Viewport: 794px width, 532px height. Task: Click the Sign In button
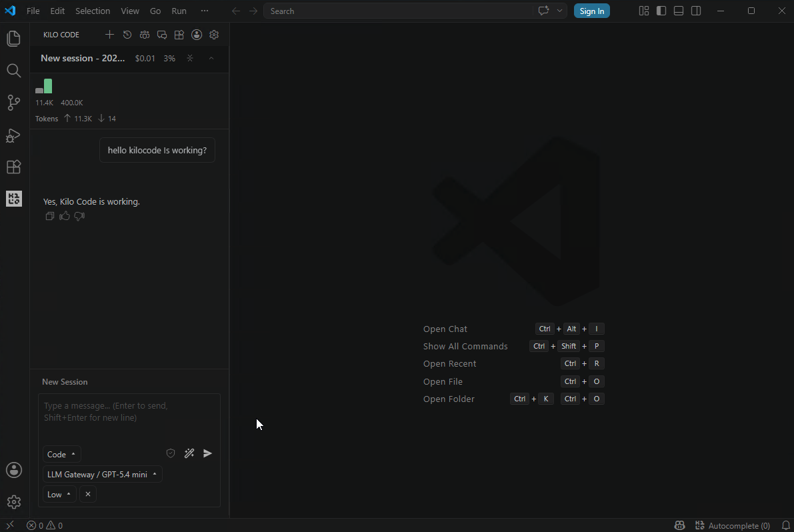tap(591, 11)
